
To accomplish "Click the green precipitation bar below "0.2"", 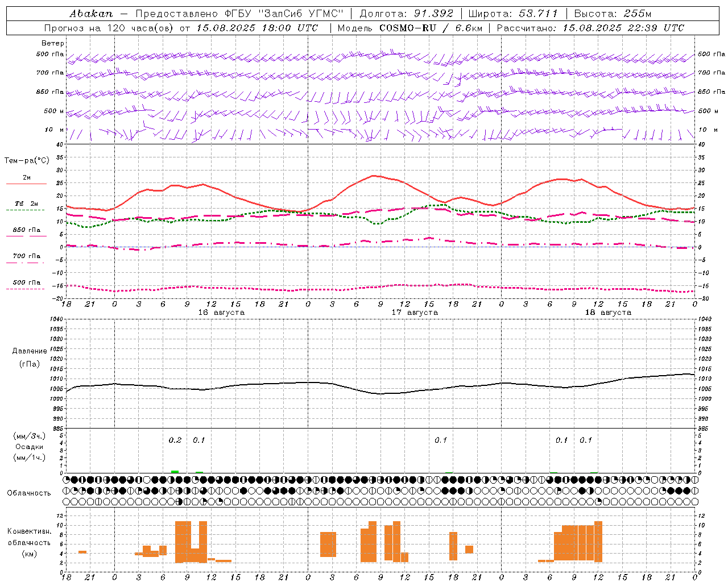I will point(175,472).
